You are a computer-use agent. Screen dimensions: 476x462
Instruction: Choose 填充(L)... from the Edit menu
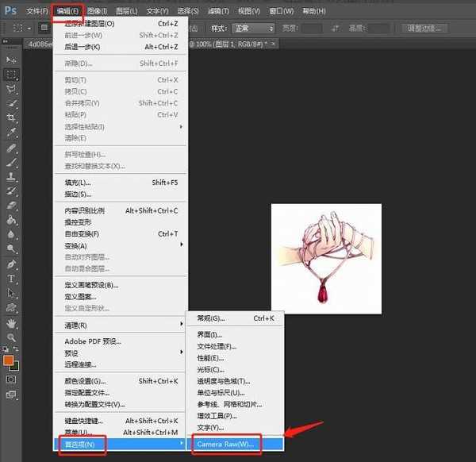click(78, 182)
